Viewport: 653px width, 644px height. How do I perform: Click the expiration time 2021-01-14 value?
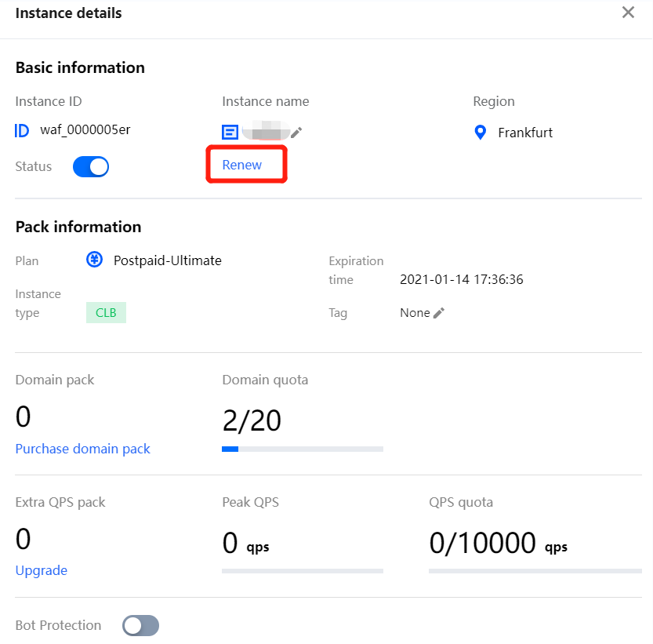tap(462, 279)
